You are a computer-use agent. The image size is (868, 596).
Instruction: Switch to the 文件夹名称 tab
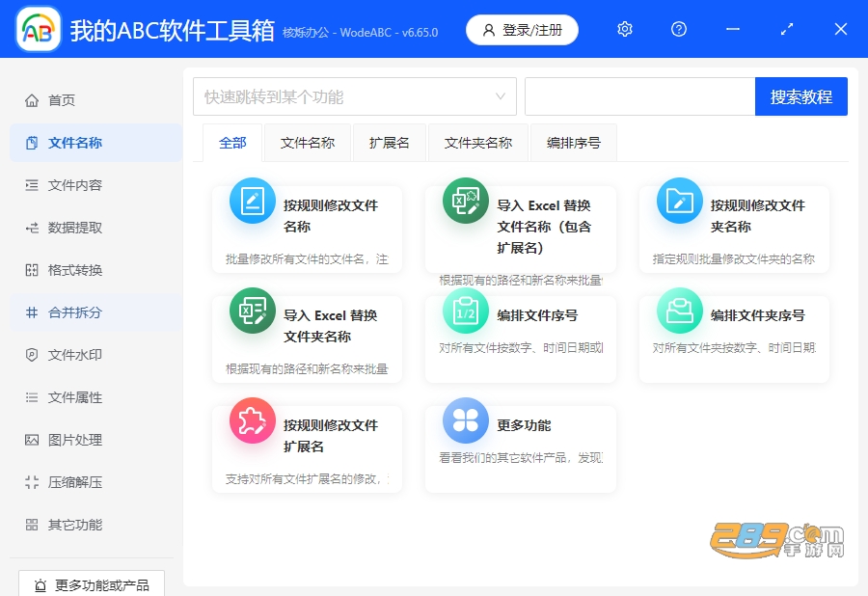click(478, 143)
